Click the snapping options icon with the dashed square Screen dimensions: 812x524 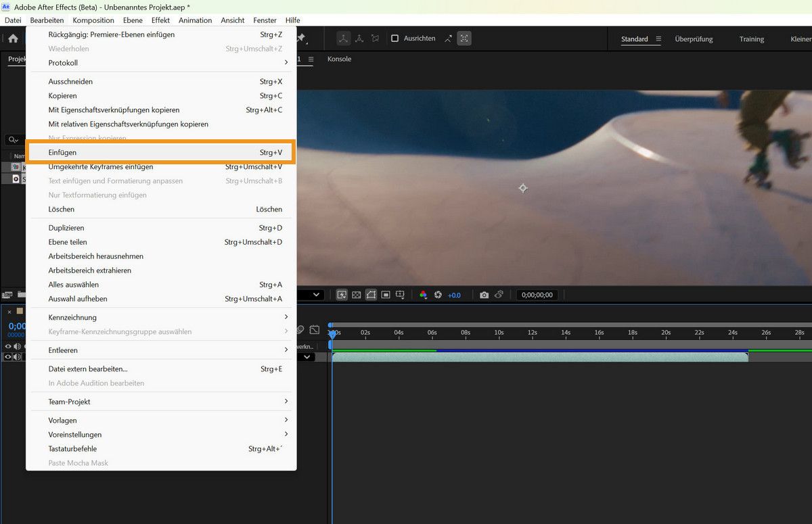(464, 39)
